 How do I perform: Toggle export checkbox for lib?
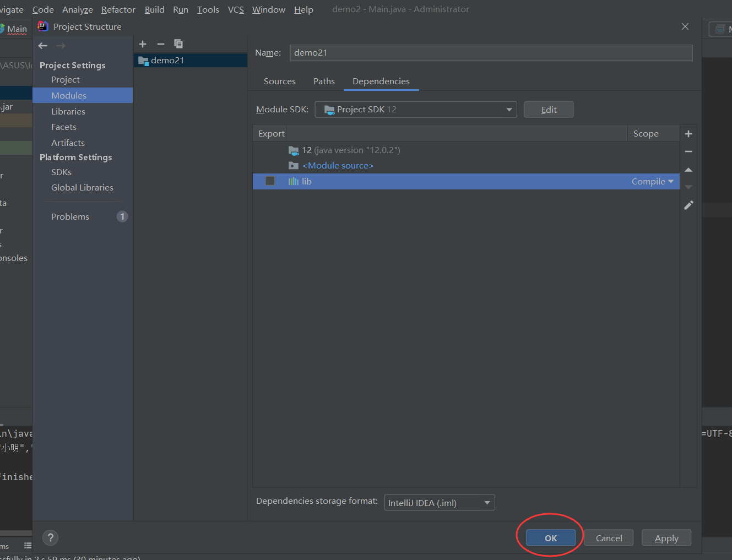tap(270, 181)
